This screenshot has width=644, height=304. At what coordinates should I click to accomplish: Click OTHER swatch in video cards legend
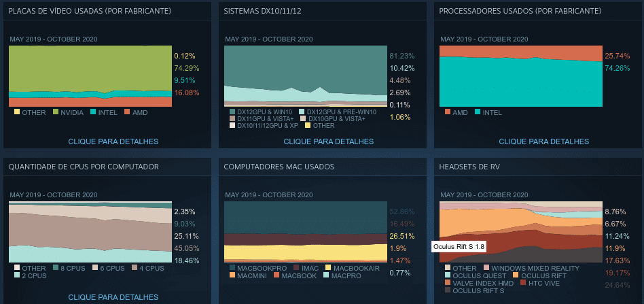pos(17,112)
